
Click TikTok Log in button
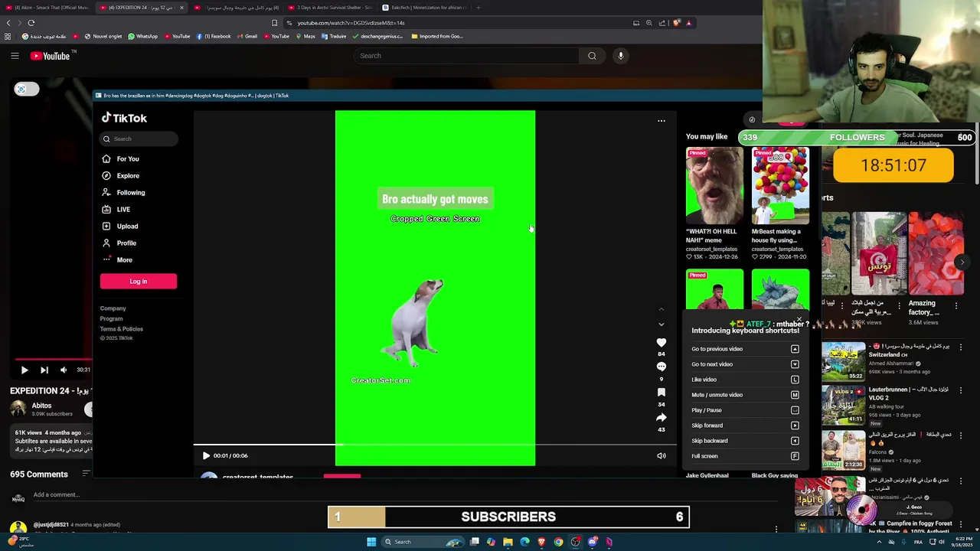point(139,281)
